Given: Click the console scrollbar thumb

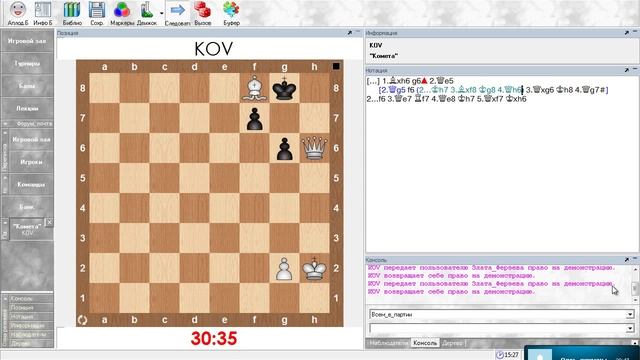Looking at the screenshot, I should (x=635, y=288).
